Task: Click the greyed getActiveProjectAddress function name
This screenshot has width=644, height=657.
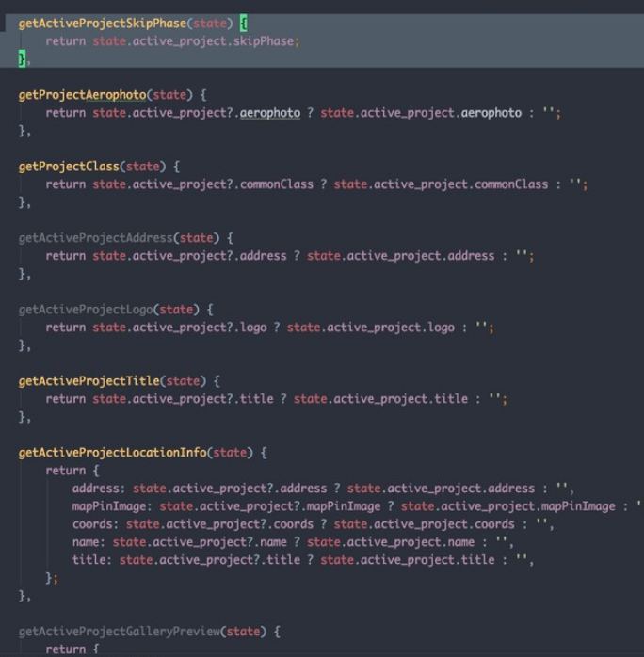Action: (x=95, y=238)
